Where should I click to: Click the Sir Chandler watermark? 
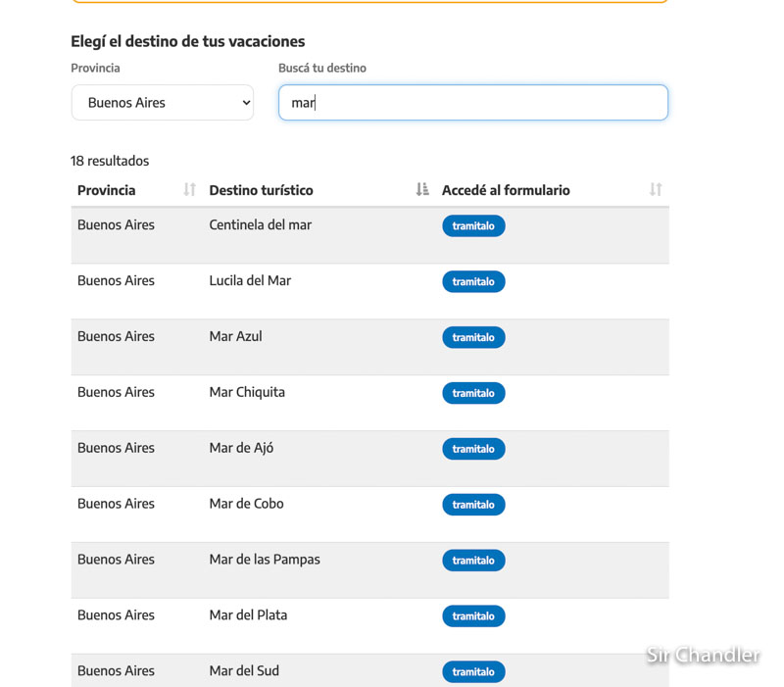point(703,655)
